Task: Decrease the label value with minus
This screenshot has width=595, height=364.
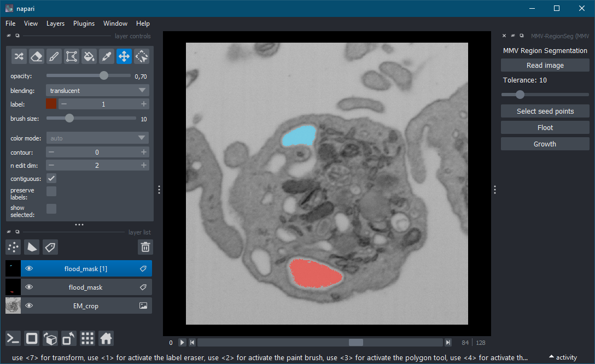Action: pos(64,104)
